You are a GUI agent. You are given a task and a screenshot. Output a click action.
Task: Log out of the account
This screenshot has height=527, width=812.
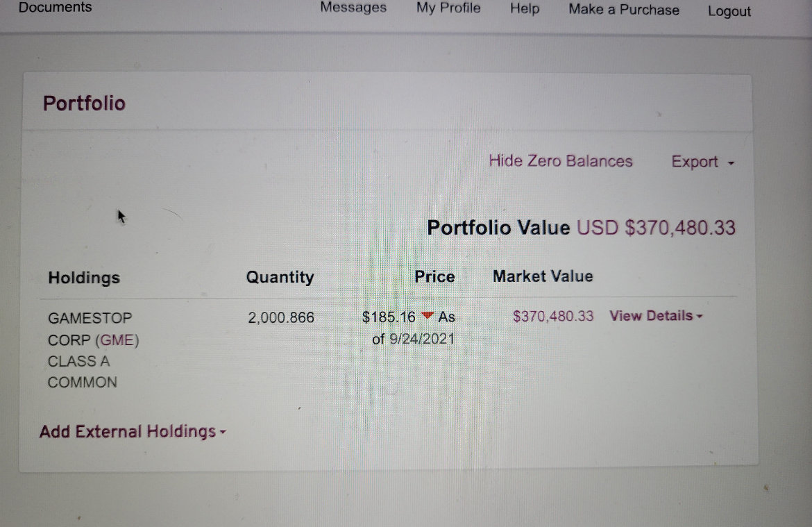tap(729, 11)
